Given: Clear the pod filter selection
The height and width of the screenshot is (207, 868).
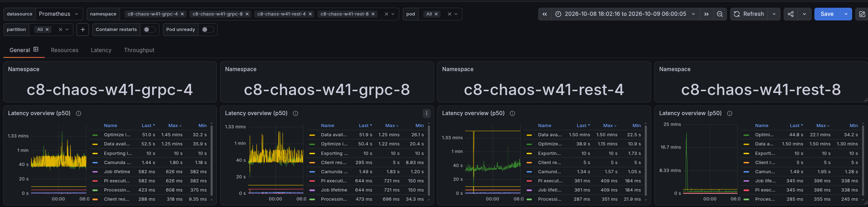Looking at the screenshot, I should click(449, 14).
